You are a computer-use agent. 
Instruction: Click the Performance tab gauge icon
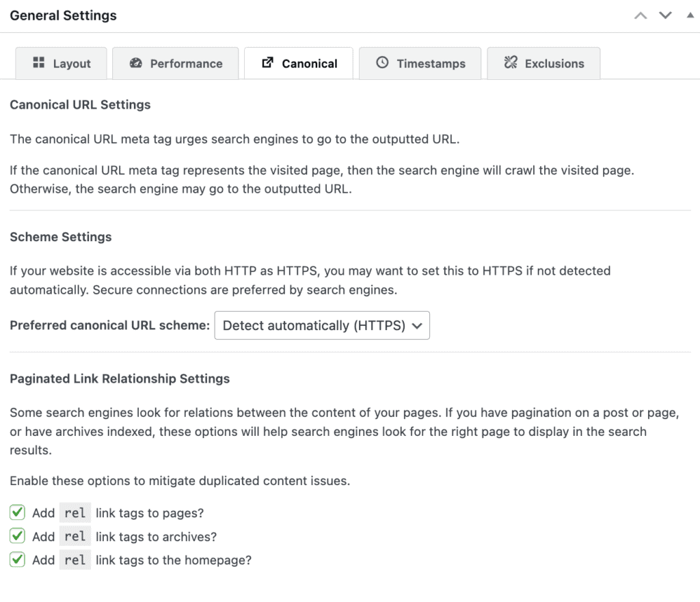coord(136,63)
